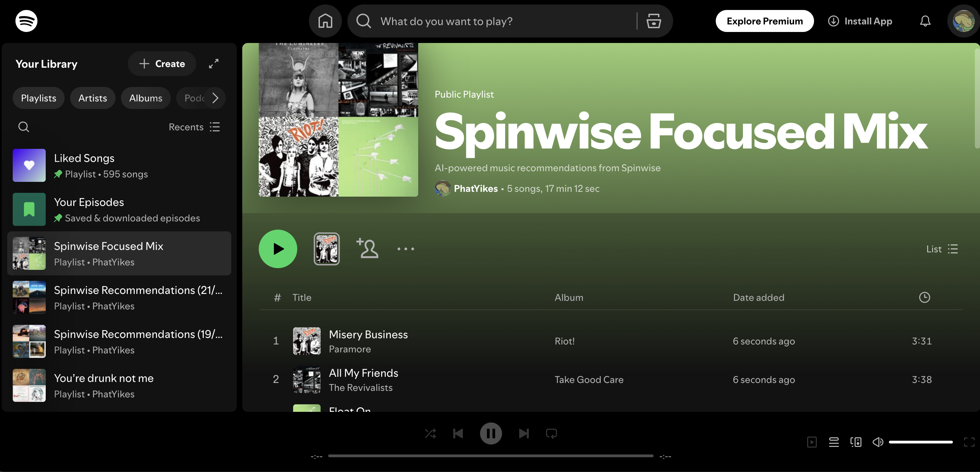
Task: Open the notifications bell
Action: (925, 21)
